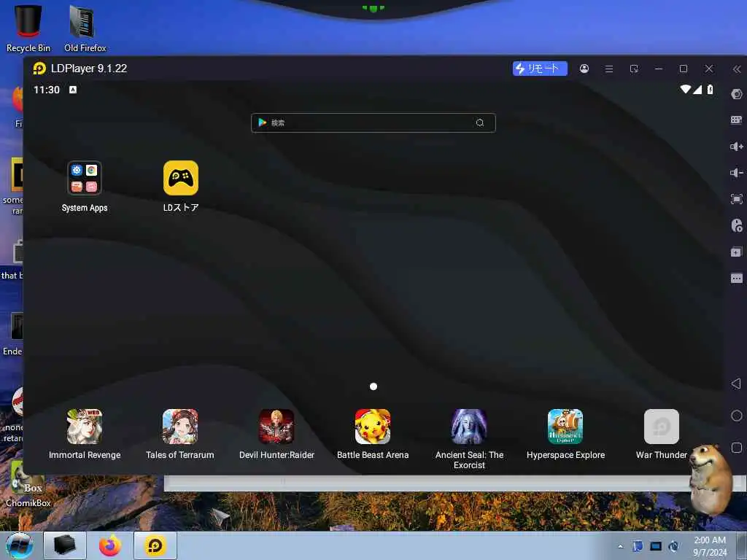The image size is (747, 560).
Task: Open the multi-instance sidebar icon
Action: [737, 252]
